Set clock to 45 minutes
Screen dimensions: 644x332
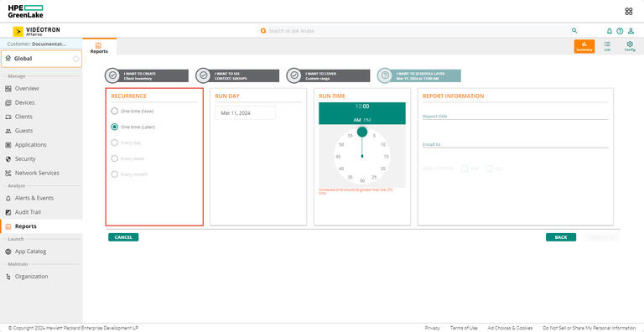tap(338, 157)
